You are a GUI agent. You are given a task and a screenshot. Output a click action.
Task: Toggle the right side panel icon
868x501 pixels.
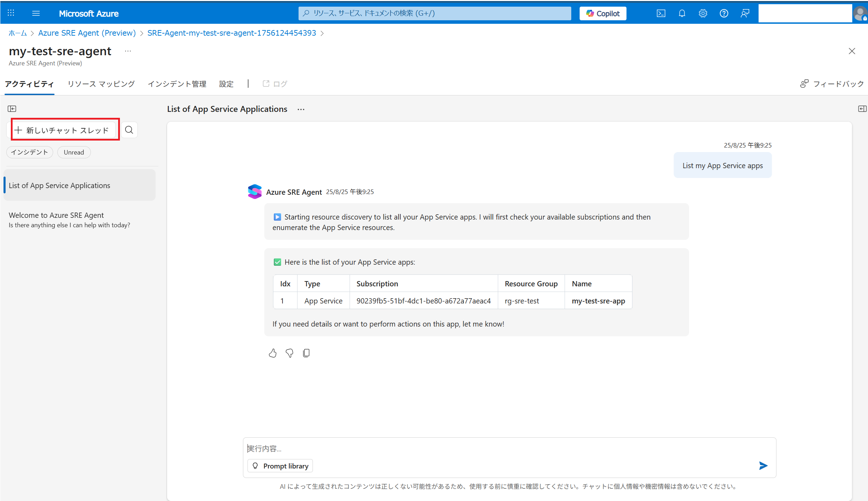click(862, 109)
